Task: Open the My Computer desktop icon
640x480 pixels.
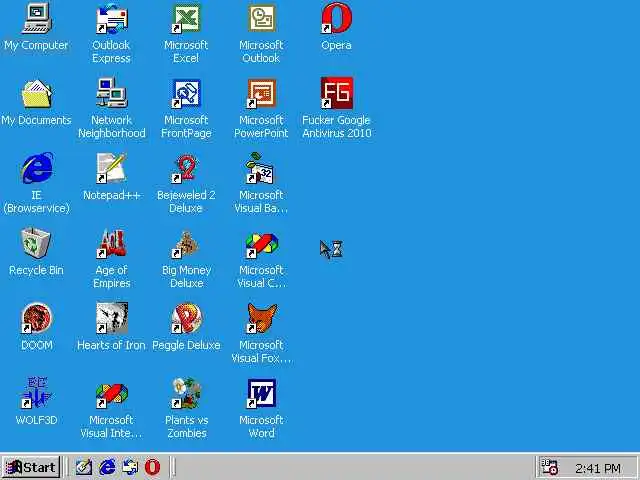Action: 37,18
